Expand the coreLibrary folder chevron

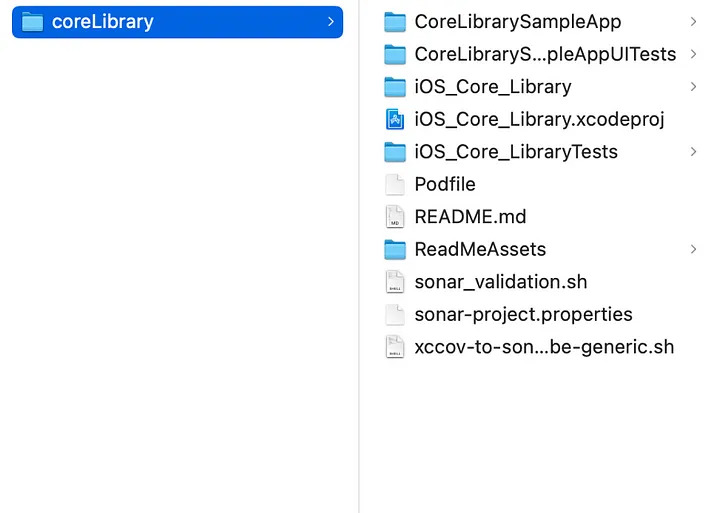330,22
